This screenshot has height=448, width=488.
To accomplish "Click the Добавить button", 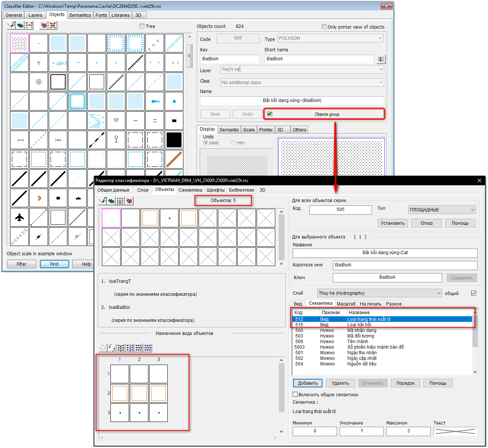I will pyautogui.click(x=308, y=383).
